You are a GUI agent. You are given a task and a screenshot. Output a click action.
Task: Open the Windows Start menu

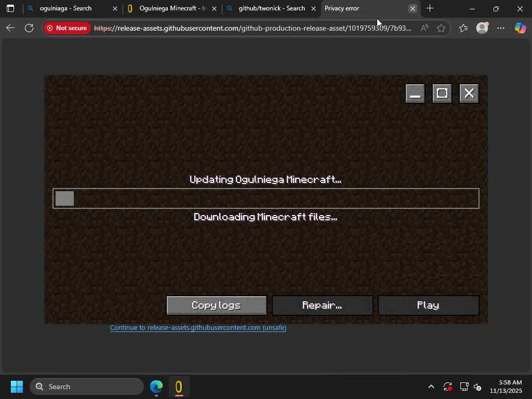tap(17, 387)
